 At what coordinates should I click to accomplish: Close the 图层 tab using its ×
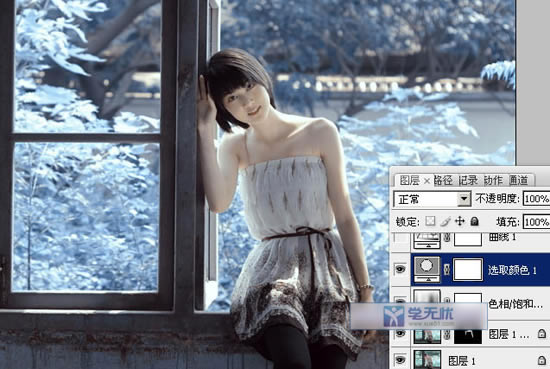(x=427, y=181)
